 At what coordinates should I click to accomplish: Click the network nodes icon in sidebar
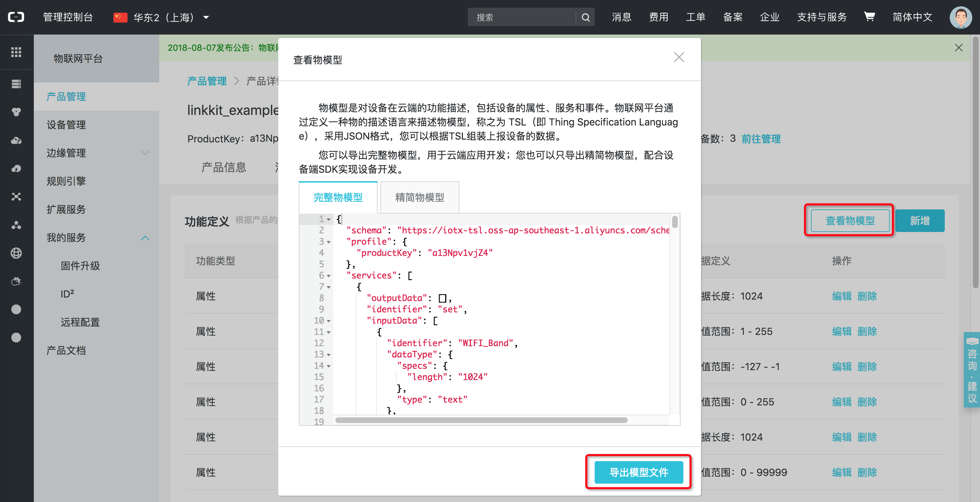[x=17, y=196]
